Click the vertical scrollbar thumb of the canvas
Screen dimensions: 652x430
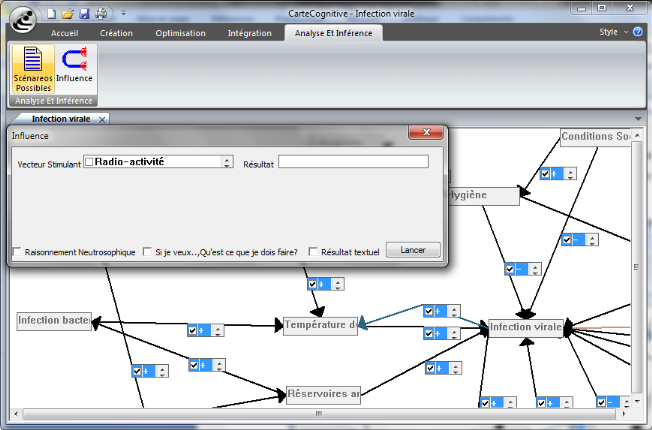point(637,267)
